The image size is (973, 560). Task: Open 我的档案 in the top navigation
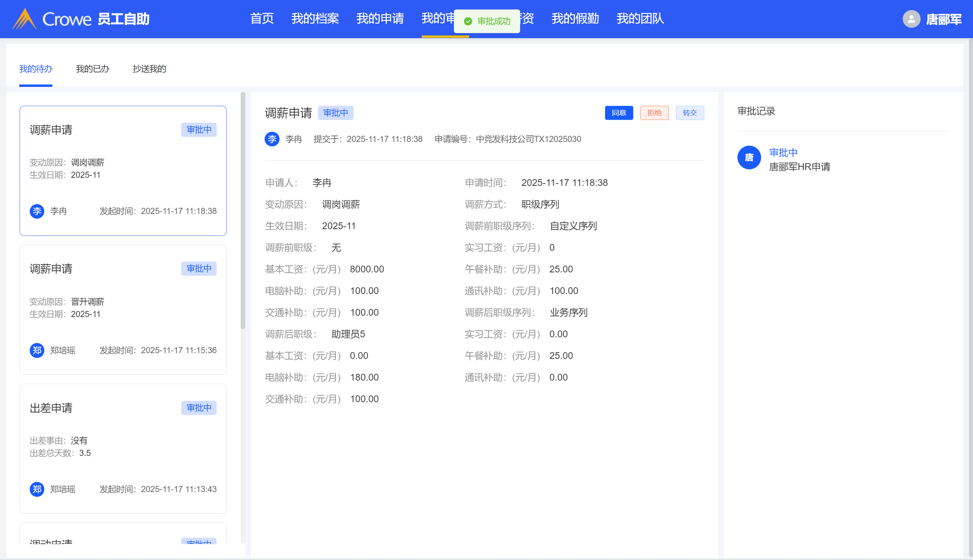[315, 19]
